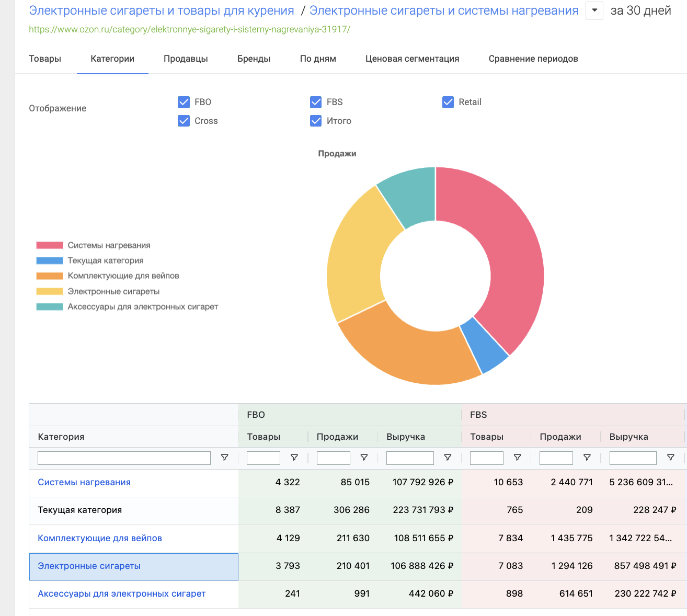Click the Категория filter text field
This screenshot has width=687, height=616.
pos(124,458)
